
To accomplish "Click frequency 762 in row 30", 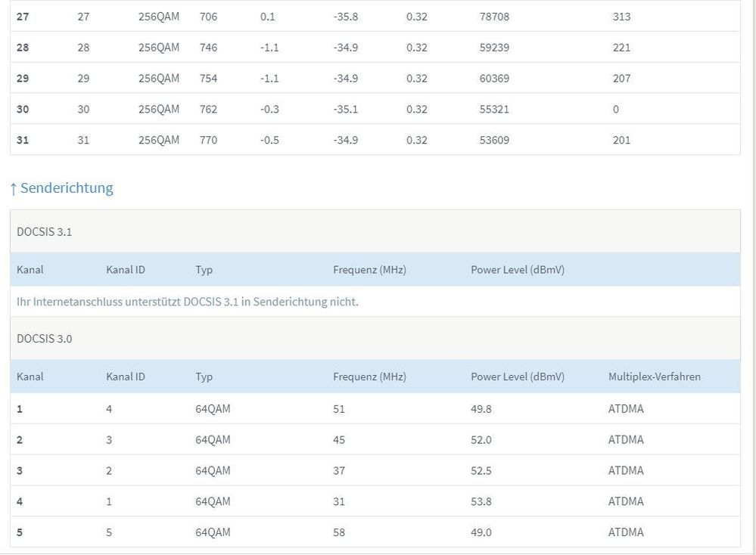I will (208, 109).
